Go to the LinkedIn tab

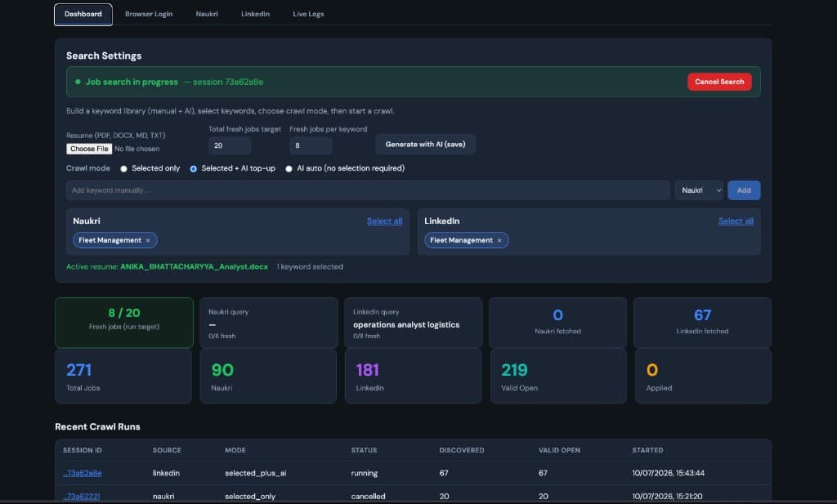[x=255, y=15]
